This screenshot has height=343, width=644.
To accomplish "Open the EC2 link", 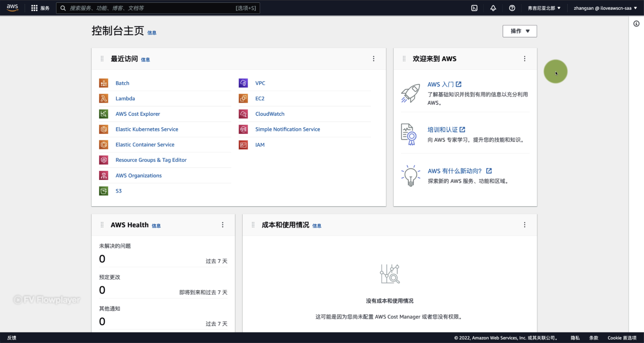I will click(x=260, y=98).
